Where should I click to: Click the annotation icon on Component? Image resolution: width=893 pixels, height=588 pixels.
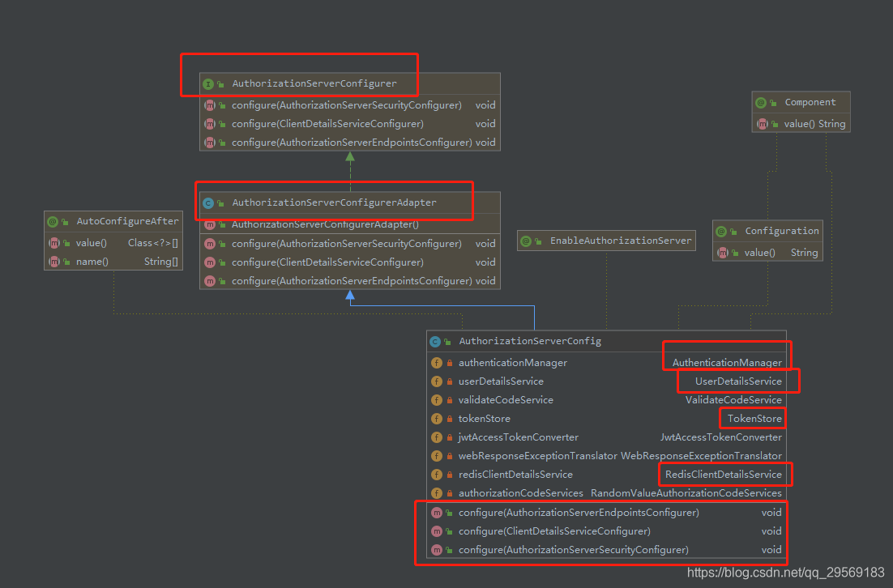(760, 102)
